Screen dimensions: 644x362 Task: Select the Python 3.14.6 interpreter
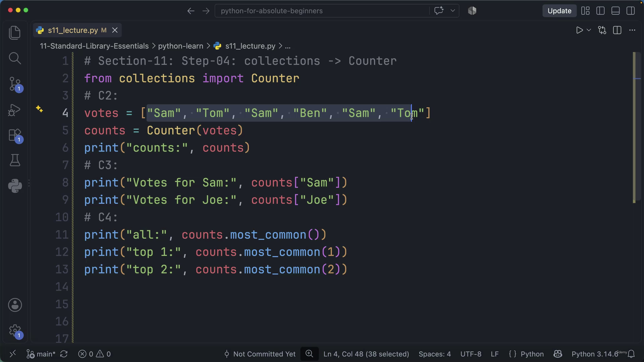tap(595, 354)
